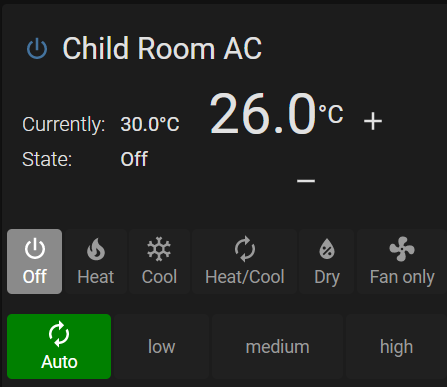Click the 26.0 target temperature value
The width and height of the screenshot is (447, 387).
[x=263, y=114]
